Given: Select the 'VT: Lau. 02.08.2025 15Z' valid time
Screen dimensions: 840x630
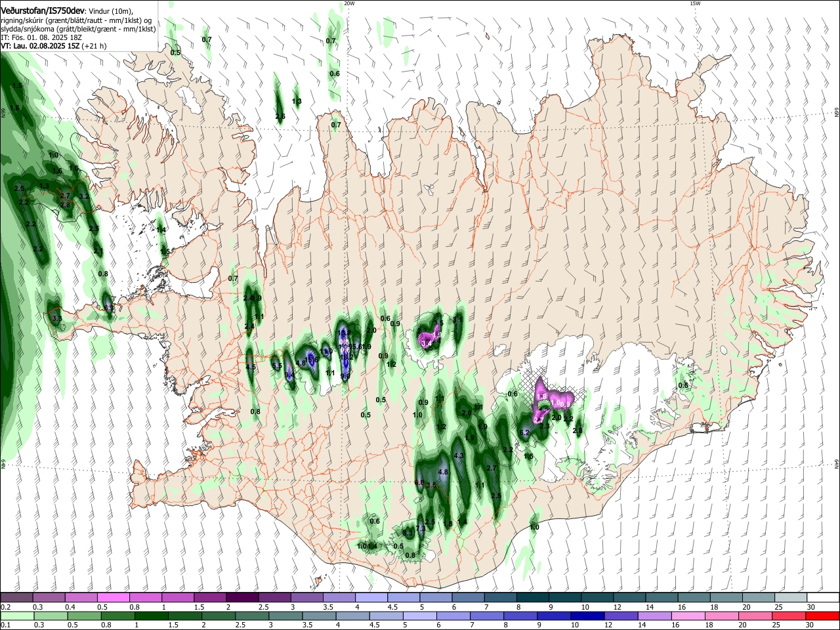Looking at the screenshot, I should [x=40, y=46].
